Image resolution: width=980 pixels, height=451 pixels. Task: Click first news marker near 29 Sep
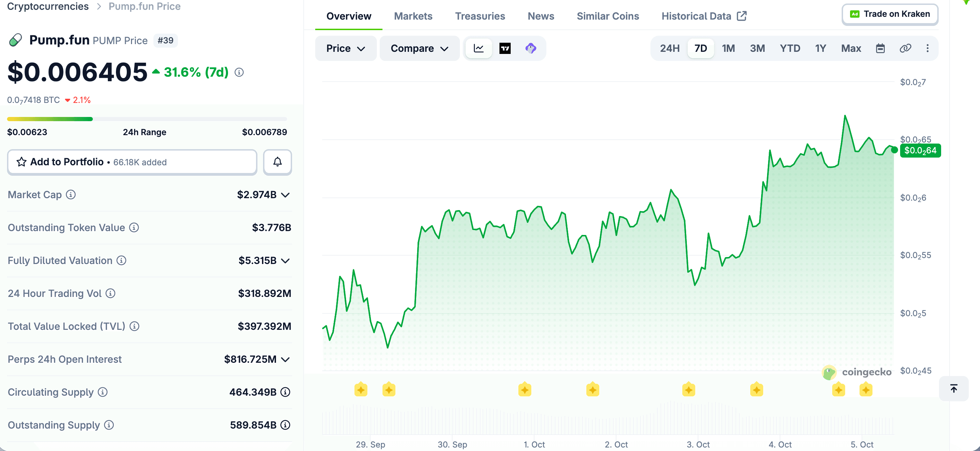pyautogui.click(x=361, y=390)
